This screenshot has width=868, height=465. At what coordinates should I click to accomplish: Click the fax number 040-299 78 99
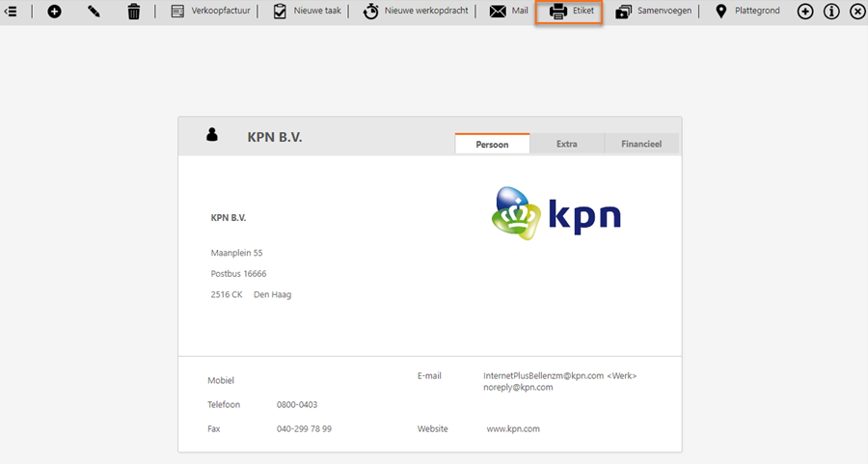304,429
